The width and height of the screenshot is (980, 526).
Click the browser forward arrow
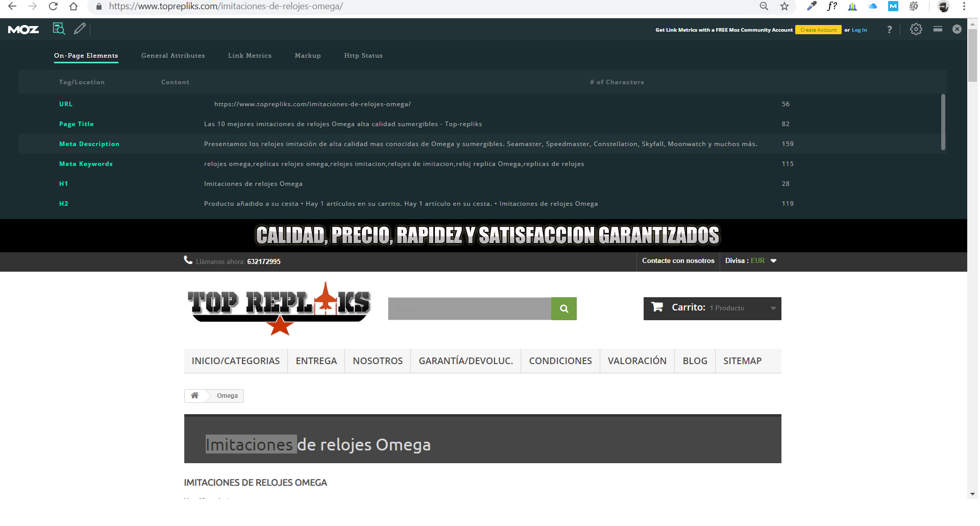[x=33, y=7]
